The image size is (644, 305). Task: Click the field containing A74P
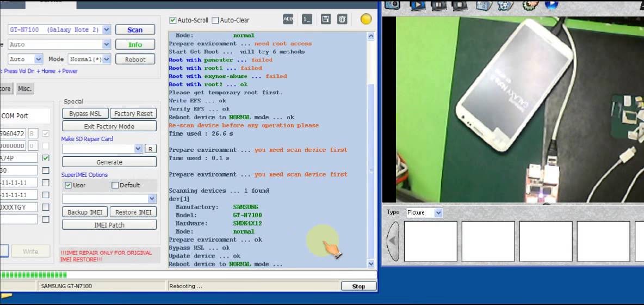(19, 158)
